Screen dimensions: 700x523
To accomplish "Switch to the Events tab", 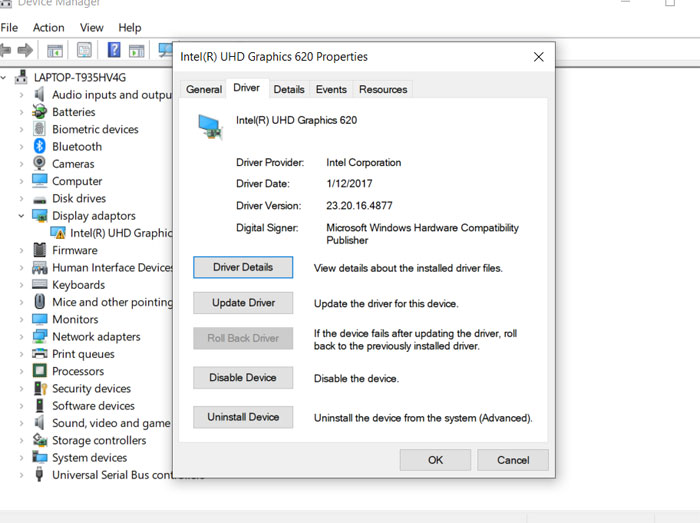I will pyautogui.click(x=331, y=89).
